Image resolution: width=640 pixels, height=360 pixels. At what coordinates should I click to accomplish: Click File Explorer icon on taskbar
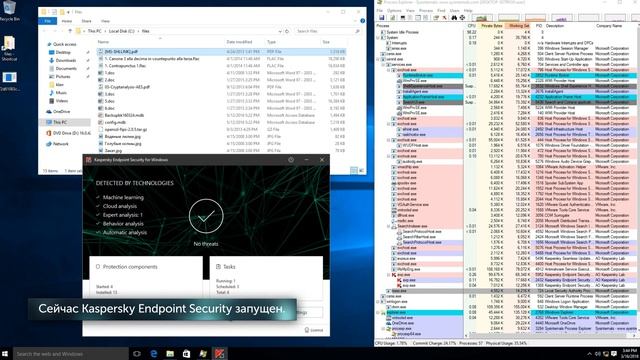pyautogui.click(x=170, y=353)
